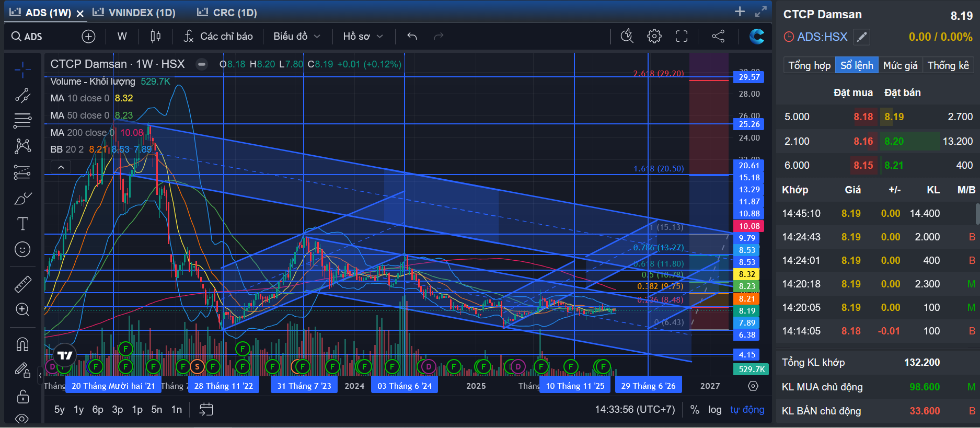The image size is (980, 428).
Task: Set the range to 5y
Action: click(x=60, y=410)
